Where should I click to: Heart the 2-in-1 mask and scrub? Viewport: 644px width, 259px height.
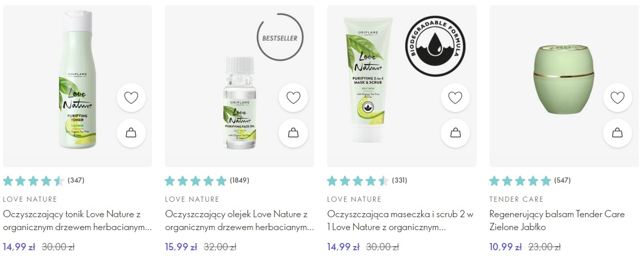(455, 98)
